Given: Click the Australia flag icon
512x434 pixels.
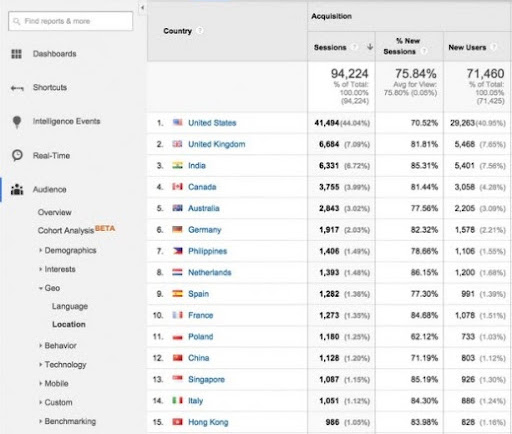Looking at the screenshot, I should point(177,208).
